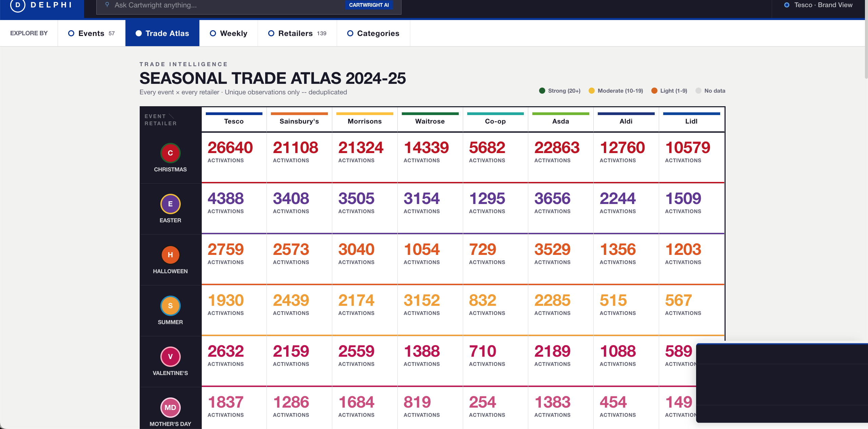
Task: Click the Valentine's V event badge
Action: coord(170,357)
